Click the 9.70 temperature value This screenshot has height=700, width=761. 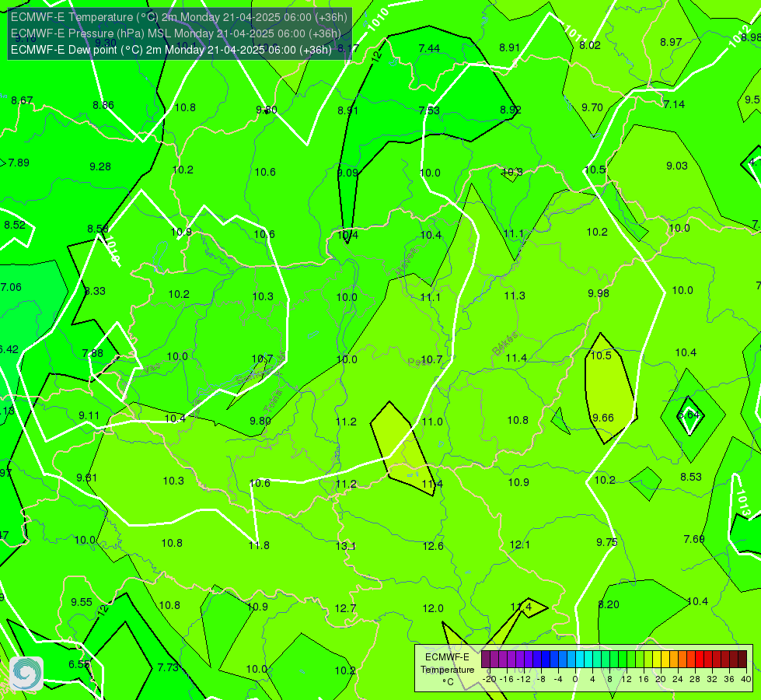(592, 107)
